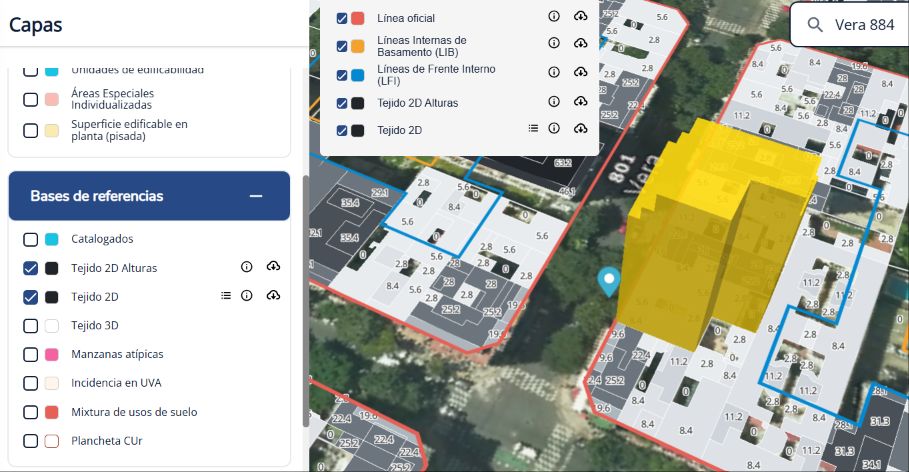Image resolution: width=909 pixels, height=472 pixels.
Task: Enable Mixtura de usos de suelo
Action: coord(30,412)
